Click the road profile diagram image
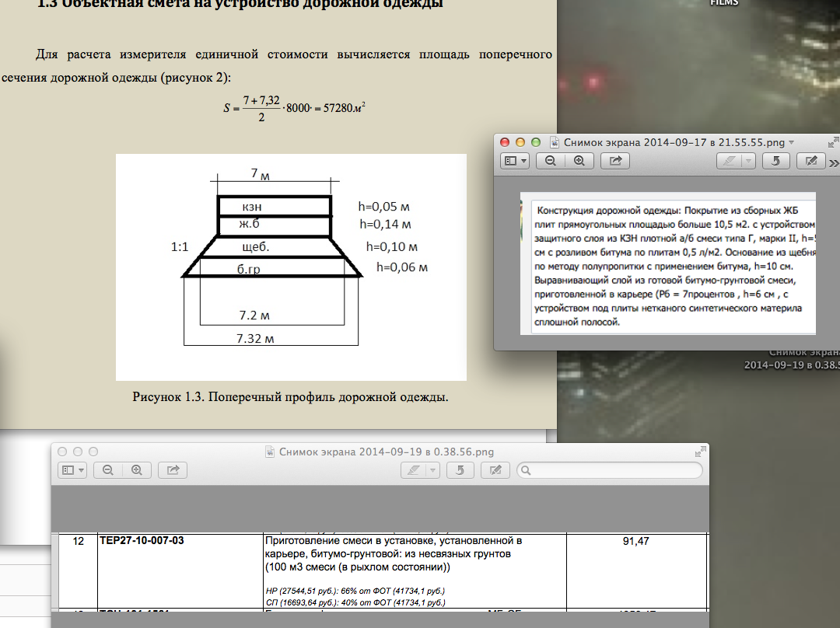The height and width of the screenshot is (628, 840). (291, 267)
